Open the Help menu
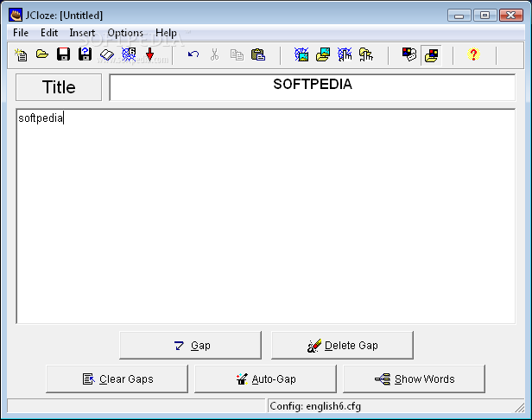Image resolution: width=532 pixels, height=420 pixels. pyautogui.click(x=166, y=33)
